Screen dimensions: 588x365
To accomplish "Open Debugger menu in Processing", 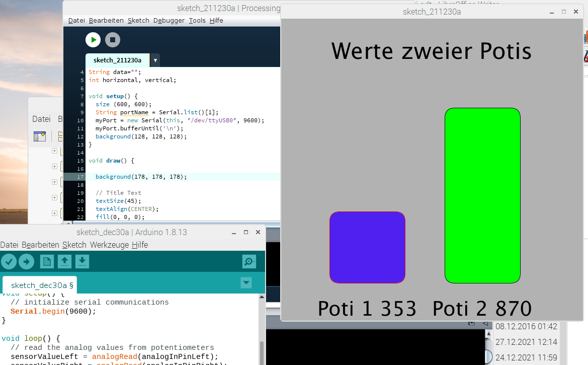I will click(x=169, y=21).
